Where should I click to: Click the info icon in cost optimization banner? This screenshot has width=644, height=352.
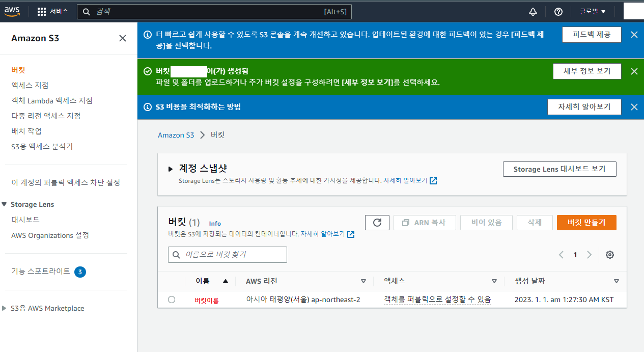148,107
